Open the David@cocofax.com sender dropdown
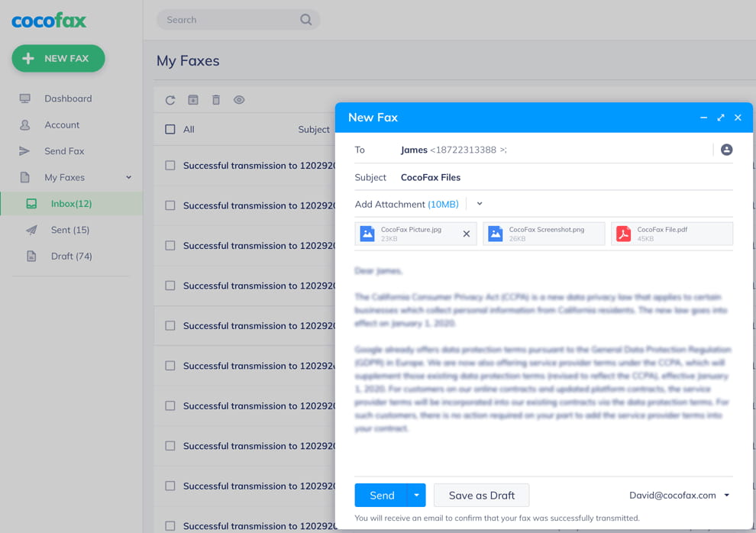The height and width of the screenshot is (533, 756). tap(726, 496)
